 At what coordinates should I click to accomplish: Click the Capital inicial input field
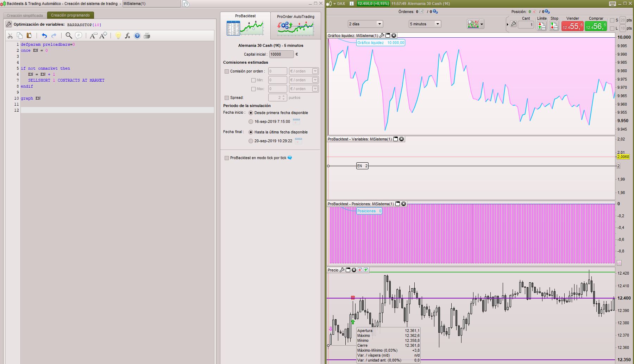[x=281, y=54]
